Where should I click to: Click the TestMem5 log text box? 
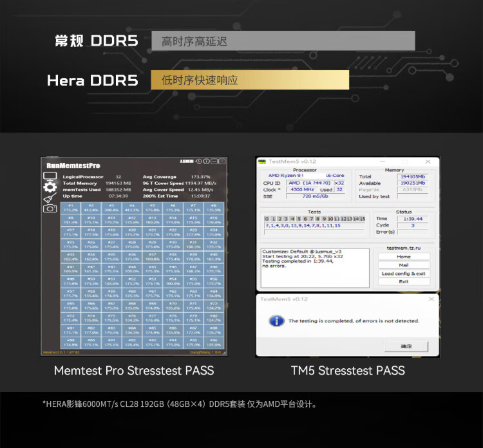click(315, 267)
